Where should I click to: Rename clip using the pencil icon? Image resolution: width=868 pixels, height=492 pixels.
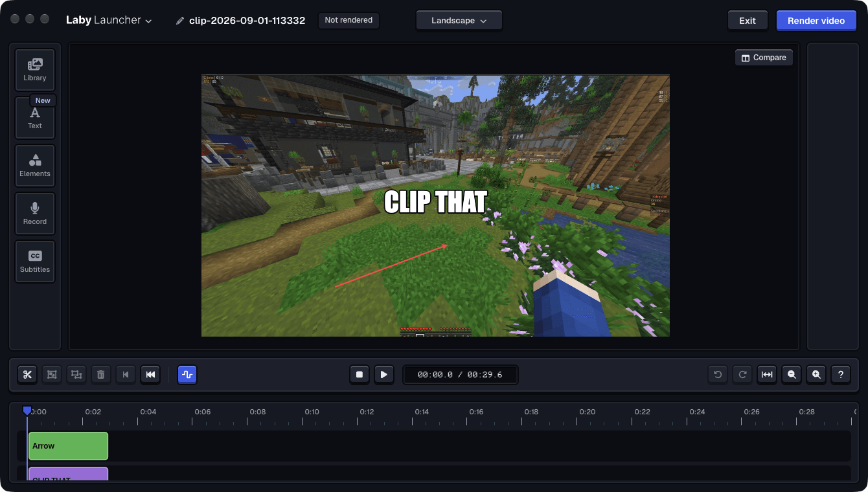click(180, 21)
